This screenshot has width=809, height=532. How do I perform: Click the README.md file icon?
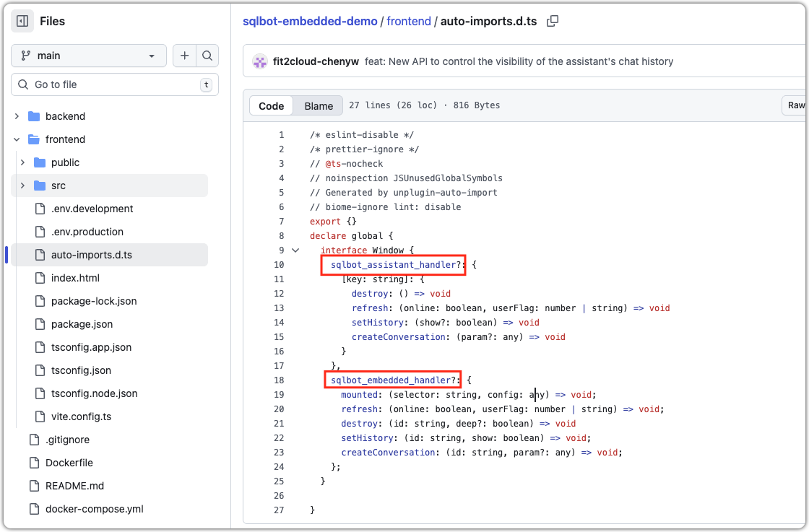33,486
